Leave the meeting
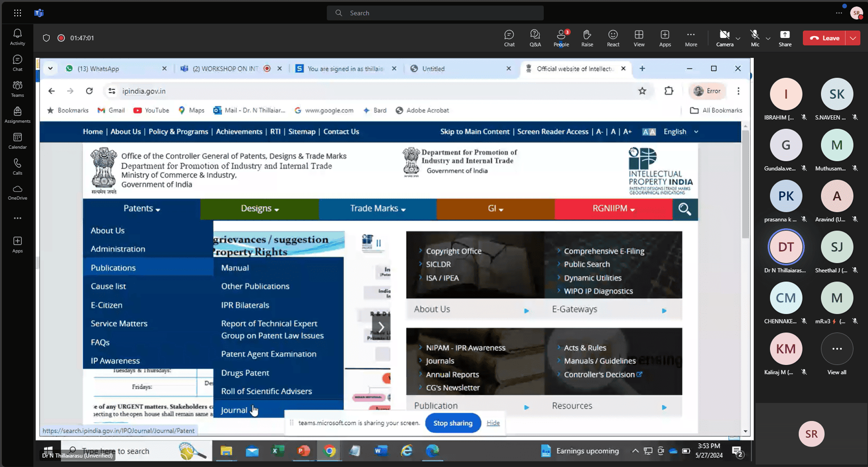868x467 pixels. [x=825, y=38]
